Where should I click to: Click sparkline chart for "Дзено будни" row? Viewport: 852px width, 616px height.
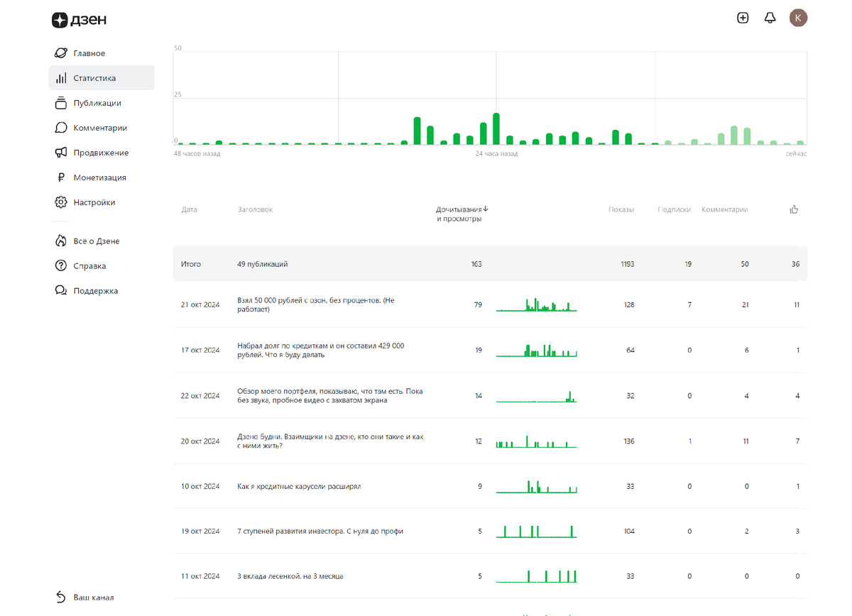(537, 441)
